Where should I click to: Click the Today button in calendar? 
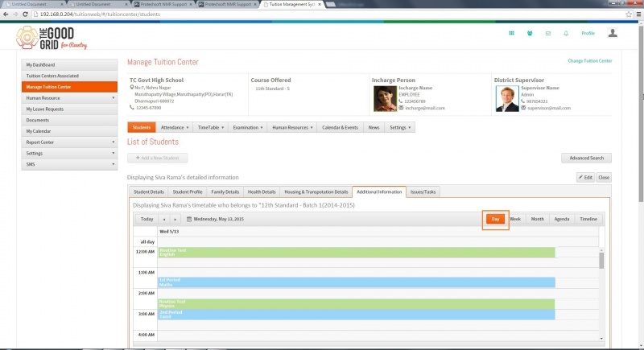[147, 219]
